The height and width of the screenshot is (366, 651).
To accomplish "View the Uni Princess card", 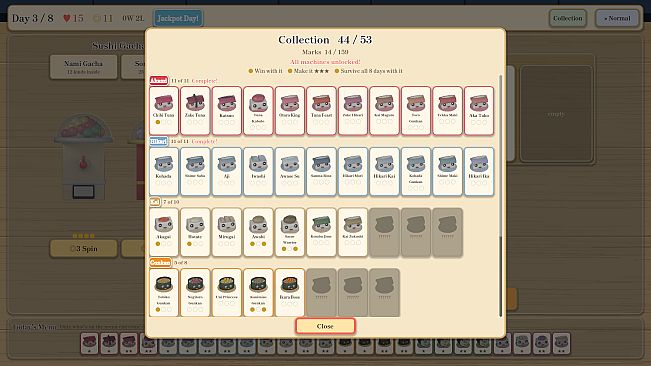I will (227, 293).
